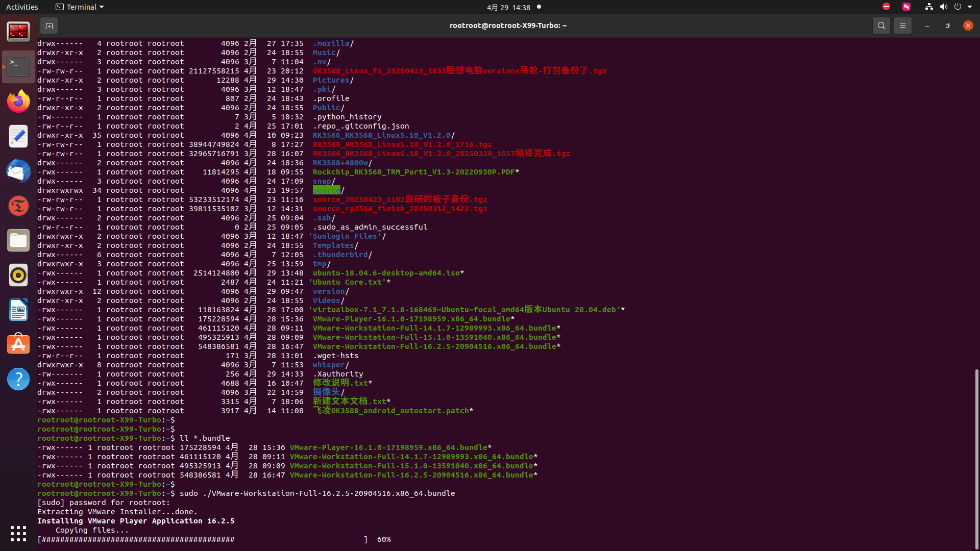This screenshot has width=980, height=551.
Task: Launch Rhythmbox music player
Action: [x=18, y=275]
